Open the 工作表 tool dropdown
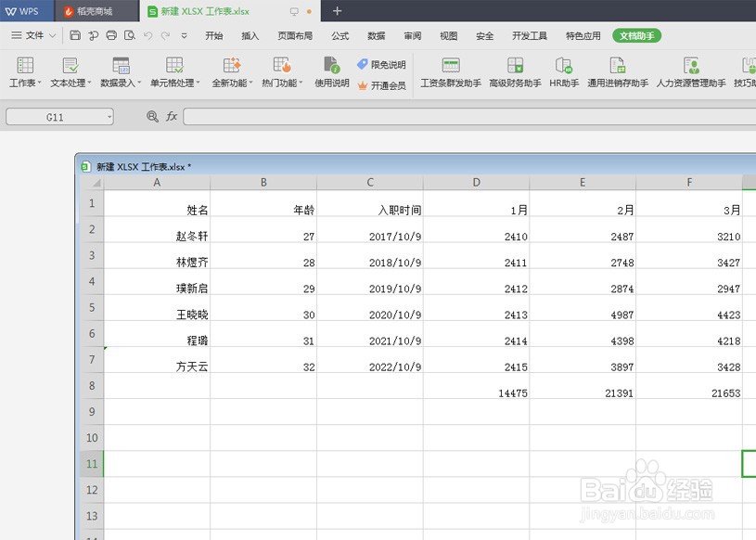 (x=25, y=72)
